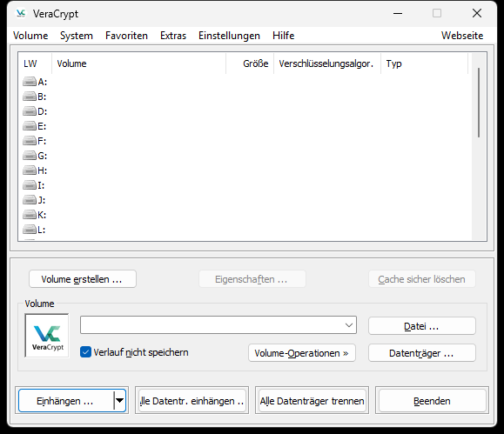Toggle Verlauf nicht speichern checkbox
The height and width of the screenshot is (434, 504).
pos(85,352)
